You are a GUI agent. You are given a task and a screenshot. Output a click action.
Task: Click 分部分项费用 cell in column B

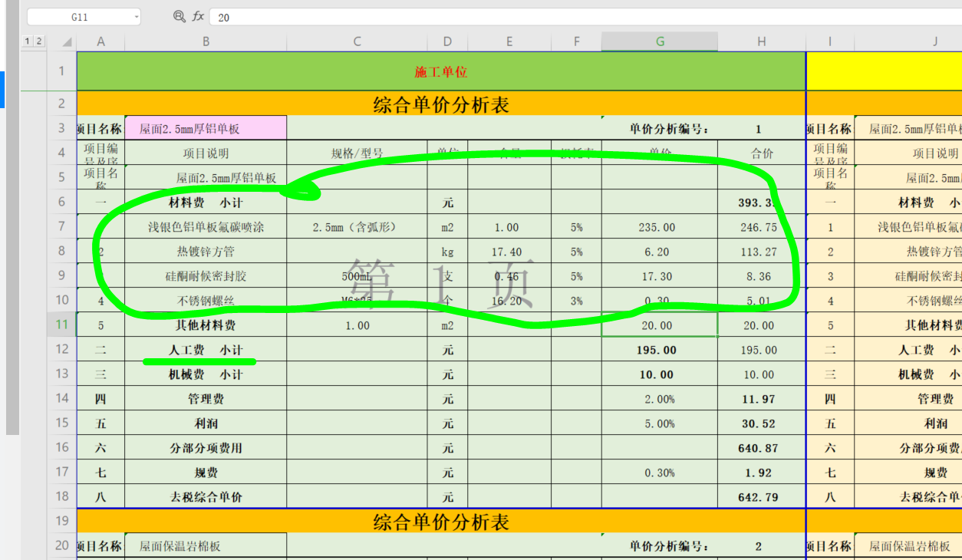click(x=206, y=448)
